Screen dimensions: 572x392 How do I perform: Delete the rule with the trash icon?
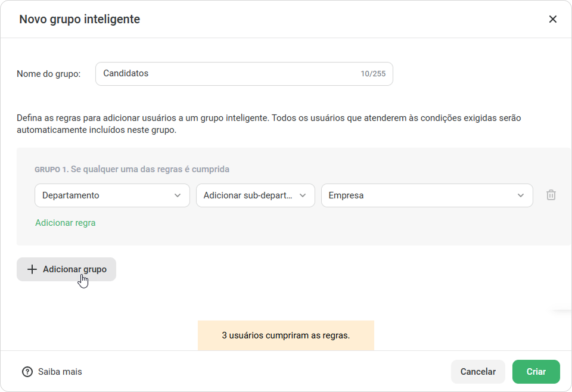point(551,195)
